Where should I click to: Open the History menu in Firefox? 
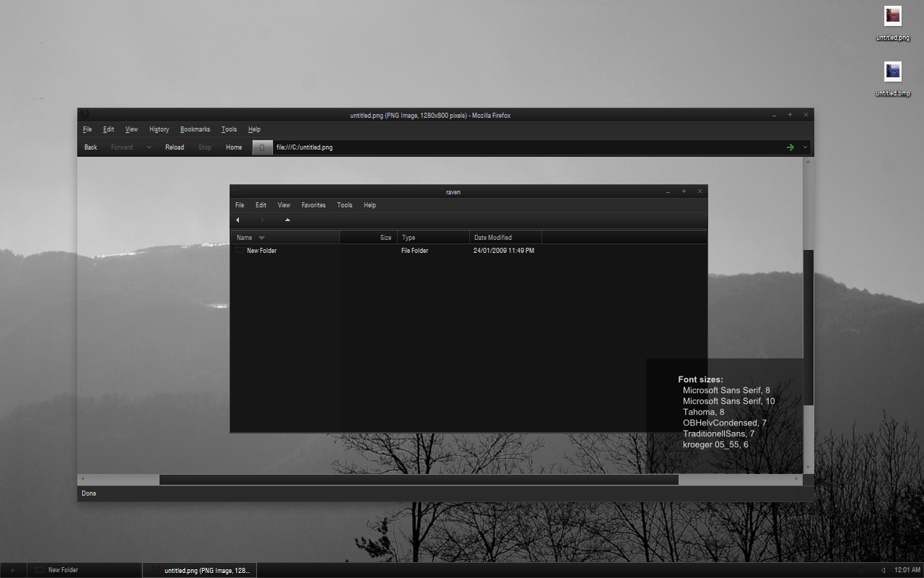tap(159, 129)
